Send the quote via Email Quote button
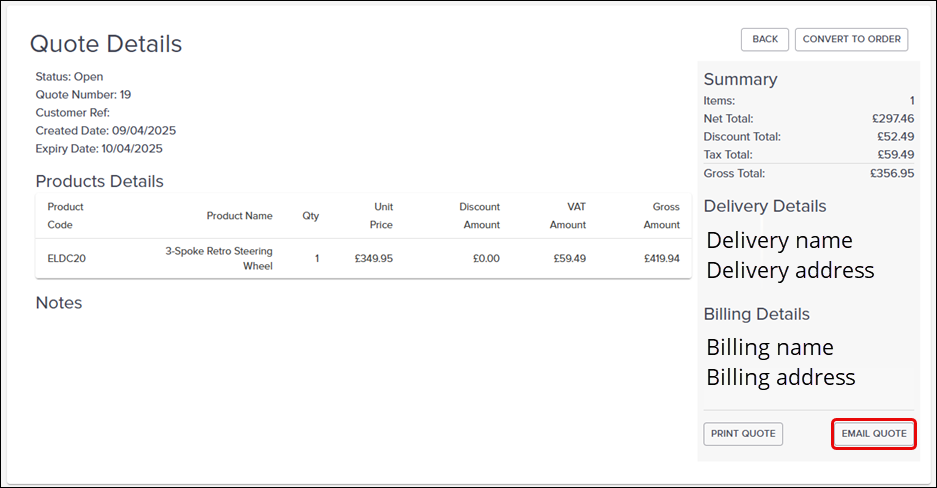The height and width of the screenshot is (488, 937). [874, 433]
